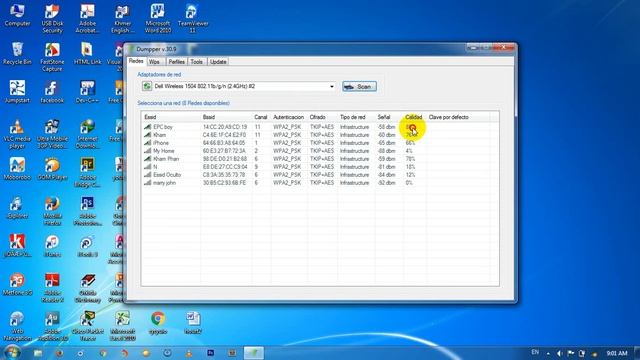Select the Kham Phan network row
The image size is (640, 360).
pyautogui.click(x=320, y=159)
